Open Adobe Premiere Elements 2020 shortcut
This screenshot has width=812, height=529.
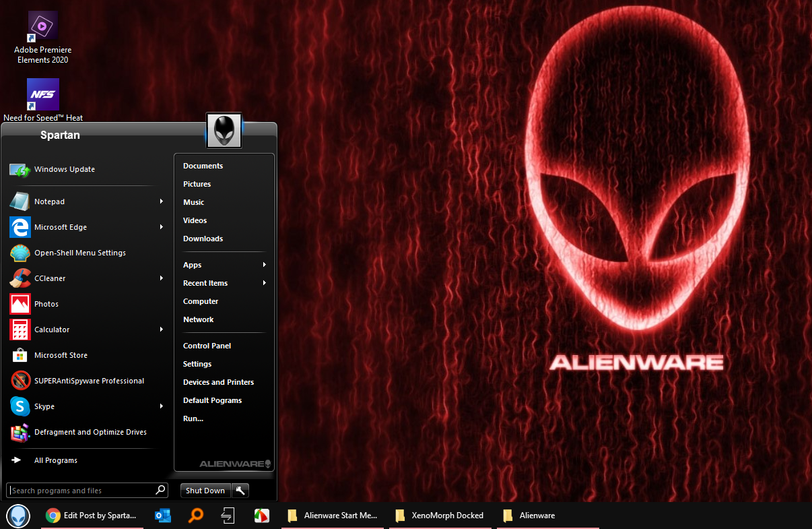pos(42,27)
